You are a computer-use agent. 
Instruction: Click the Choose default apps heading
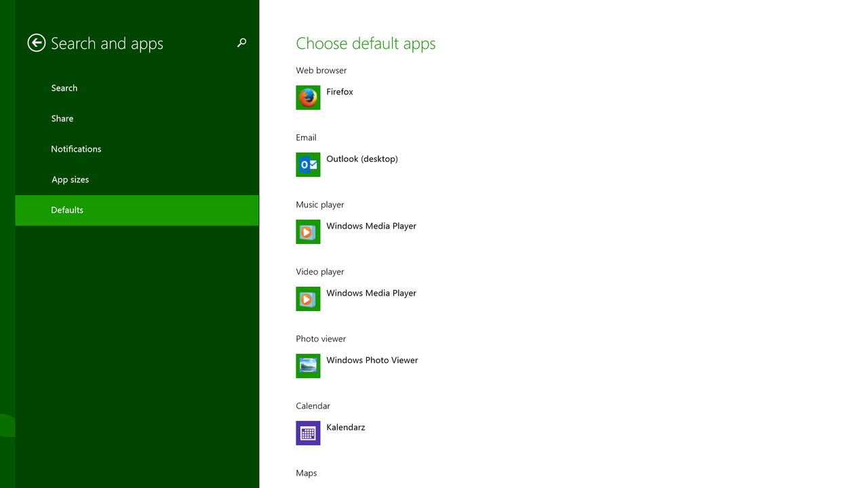366,43
